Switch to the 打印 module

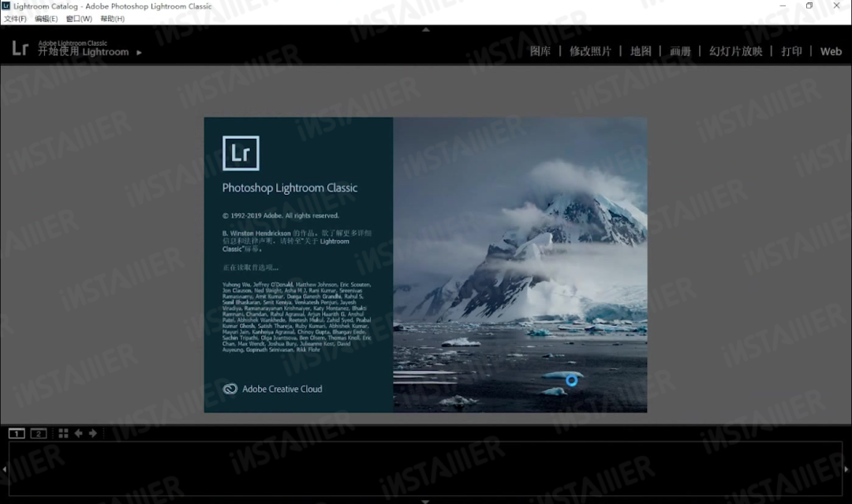pos(791,51)
